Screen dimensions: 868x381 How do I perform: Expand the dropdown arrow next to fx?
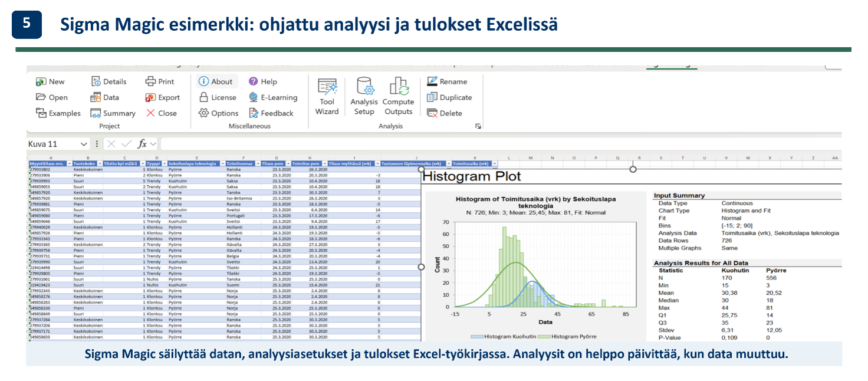click(x=153, y=144)
